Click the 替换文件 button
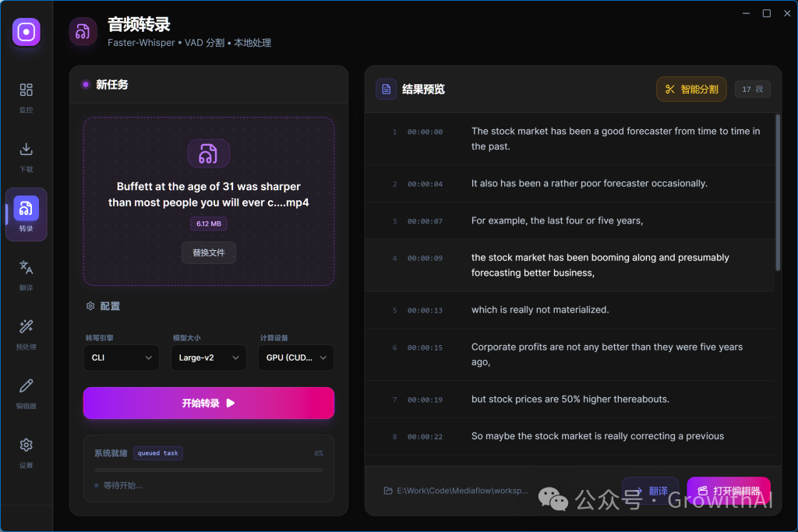The image size is (798, 532). [208, 252]
